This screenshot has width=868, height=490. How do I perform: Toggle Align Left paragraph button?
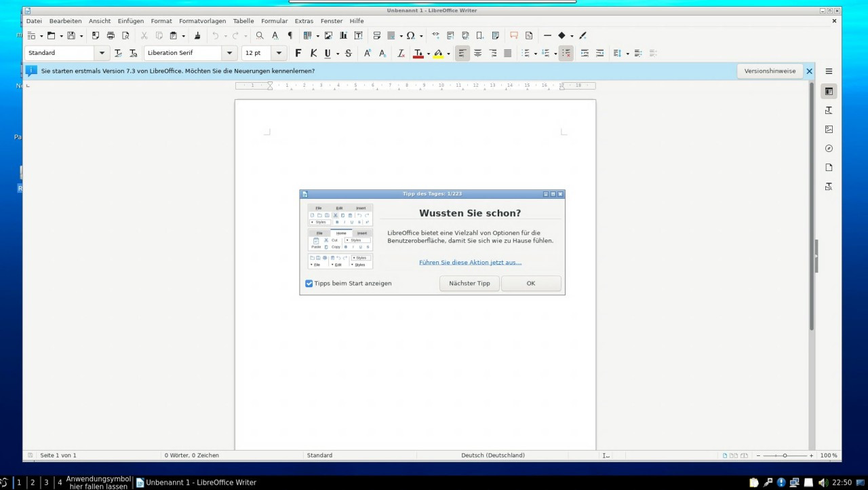coord(462,53)
